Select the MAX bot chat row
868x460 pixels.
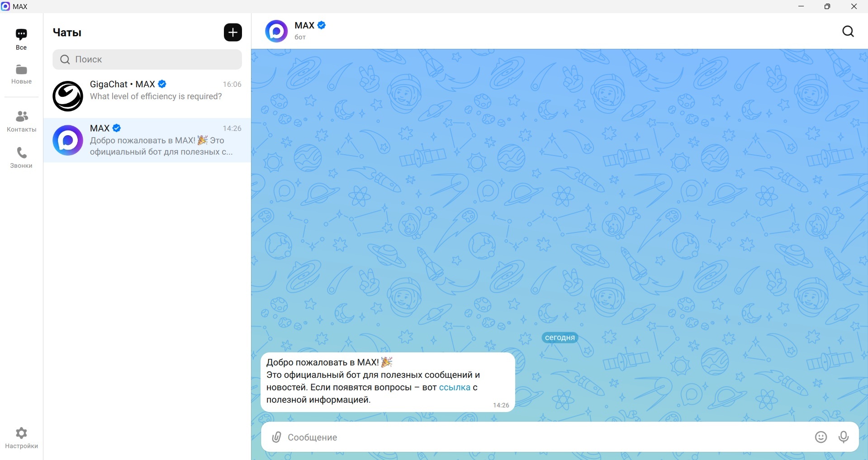[x=147, y=140]
